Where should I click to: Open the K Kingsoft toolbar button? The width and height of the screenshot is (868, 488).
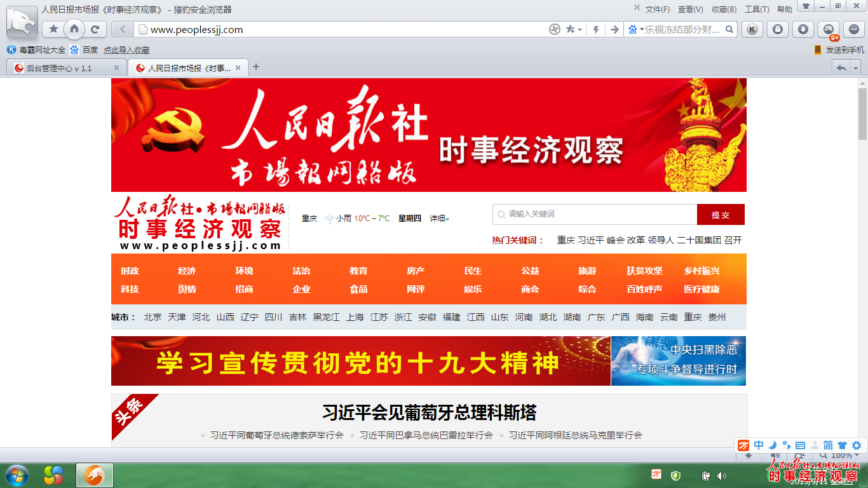pyautogui.click(x=752, y=29)
